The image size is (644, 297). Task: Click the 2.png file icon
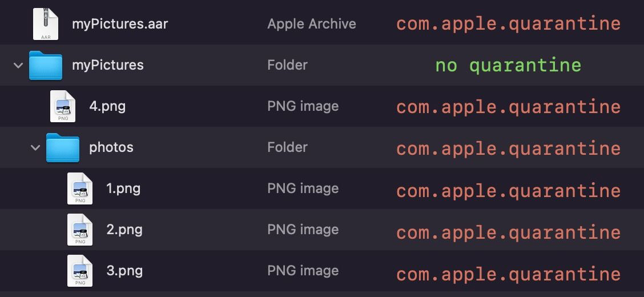point(80,230)
